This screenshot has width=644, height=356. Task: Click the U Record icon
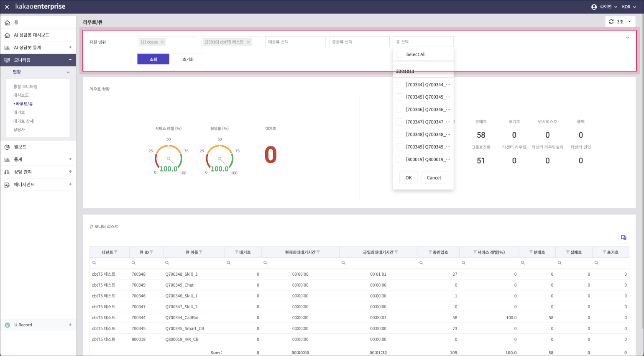point(7,325)
